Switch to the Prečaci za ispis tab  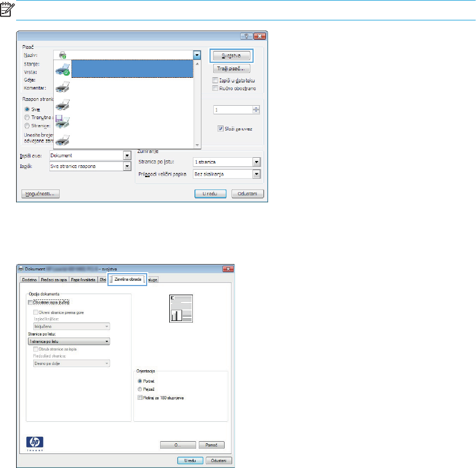coord(54,280)
